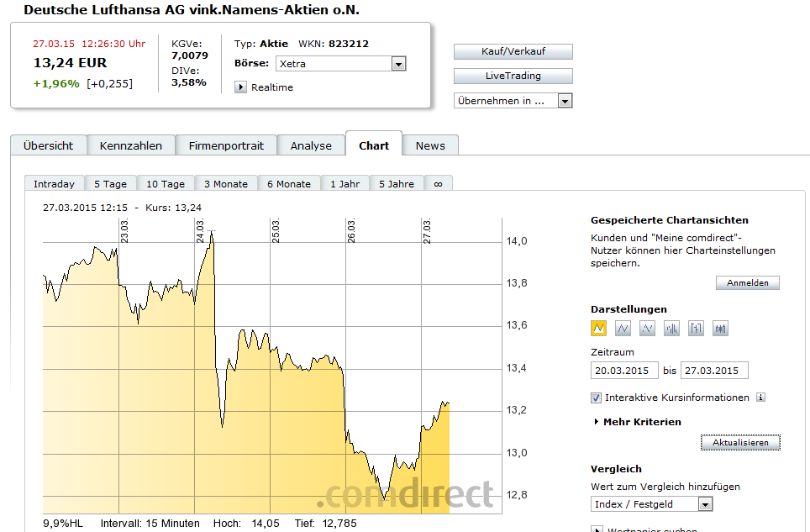The height and width of the screenshot is (532, 810).
Task: Open the Börse Xetra dropdown
Action: point(399,64)
